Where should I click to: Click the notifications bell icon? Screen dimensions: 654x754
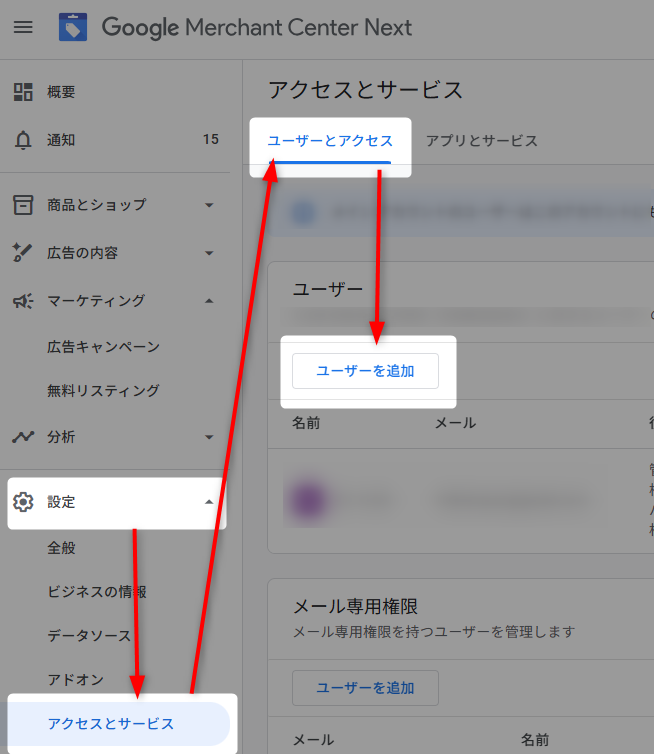pos(23,140)
